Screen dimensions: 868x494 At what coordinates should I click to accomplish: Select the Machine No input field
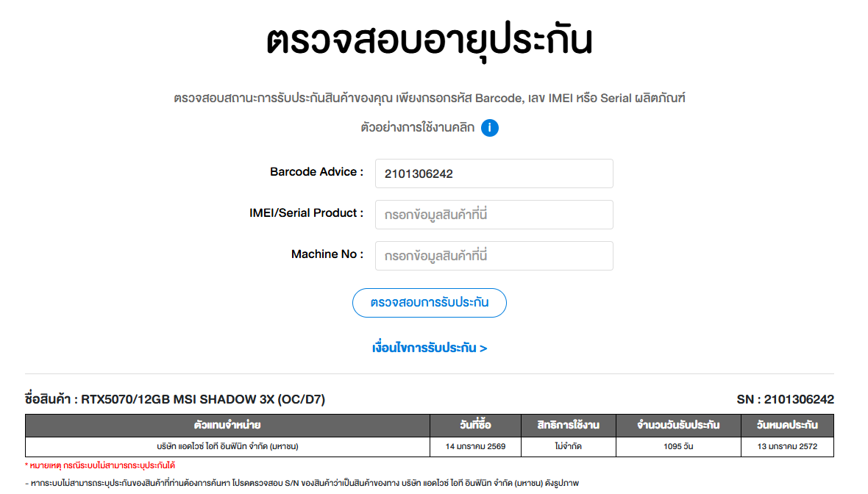pyautogui.click(x=494, y=256)
